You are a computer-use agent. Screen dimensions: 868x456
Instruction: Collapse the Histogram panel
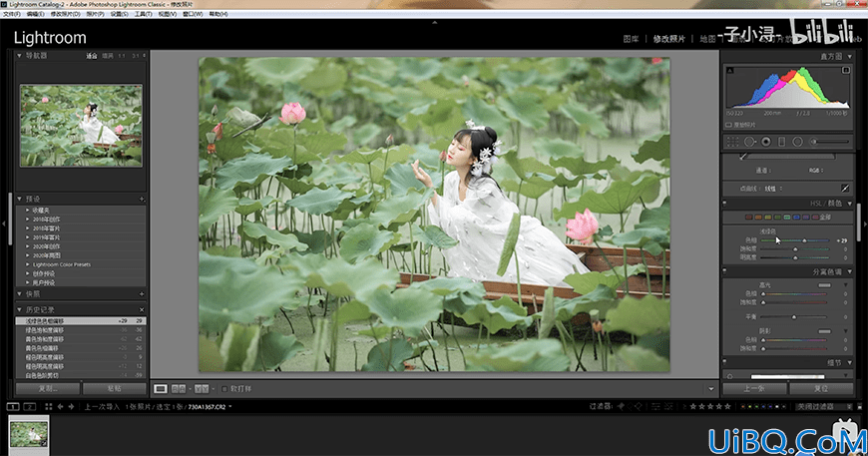coord(850,57)
